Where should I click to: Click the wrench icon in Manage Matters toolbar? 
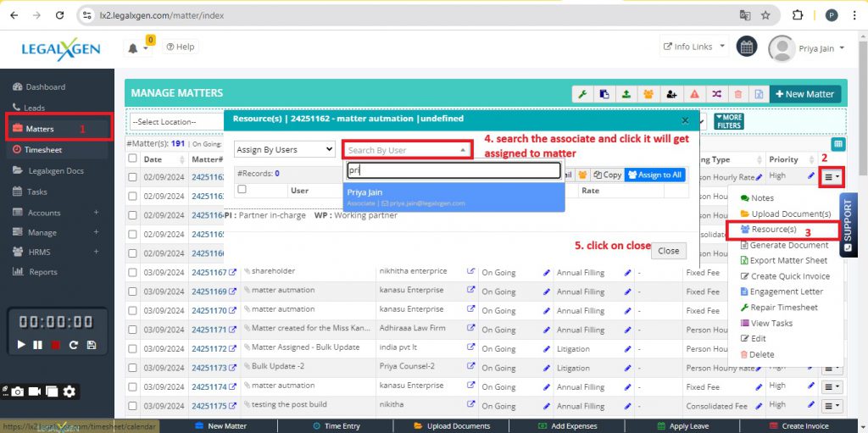click(582, 94)
